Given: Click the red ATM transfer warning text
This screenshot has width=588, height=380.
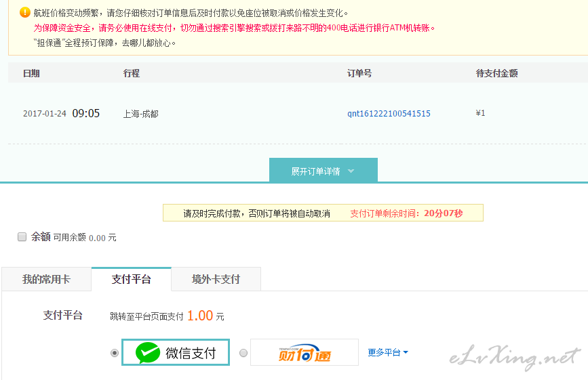Looking at the screenshot, I should click(234, 28).
